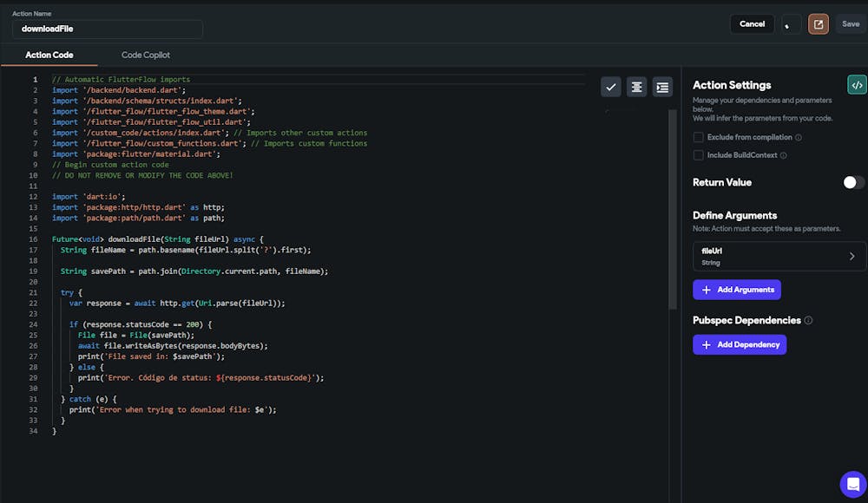Viewport: 868px width, 503px height.
Task: Click the checkmark code validation icon
Action: (611, 87)
